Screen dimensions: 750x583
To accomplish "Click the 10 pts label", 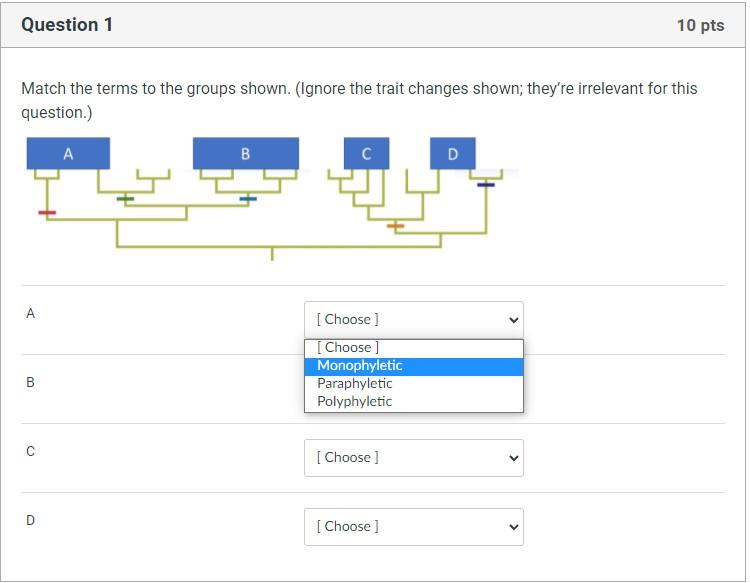I will pyautogui.click(x=700, y=25).
